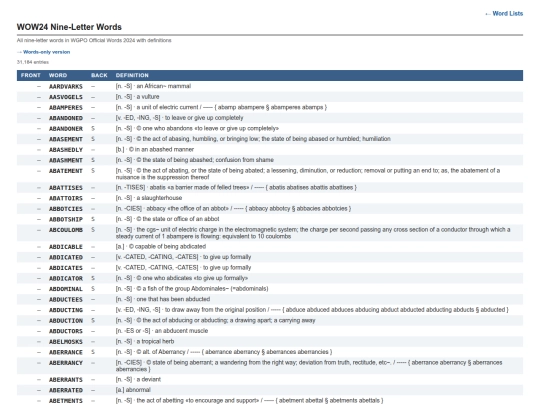Click the DEFINITION column header
Image resolution: width=540 pixels, height=405 pixels.
132,75
